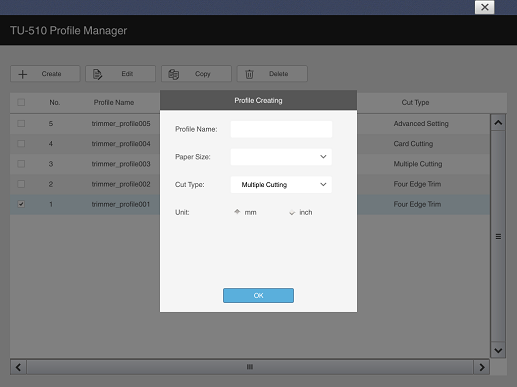Uncheck the box for trimmer_profile001
Image resolution: width=517 pixels, height=387 pixels.
(x=21, y=204)
